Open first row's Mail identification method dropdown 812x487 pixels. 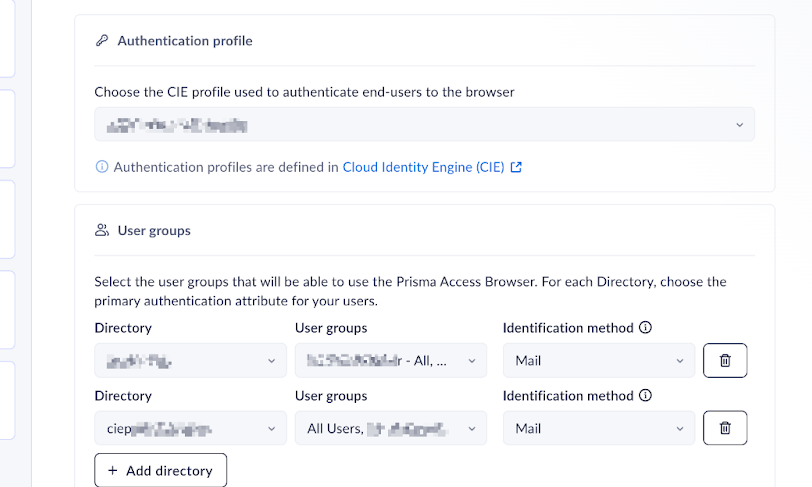coord(598,360)
